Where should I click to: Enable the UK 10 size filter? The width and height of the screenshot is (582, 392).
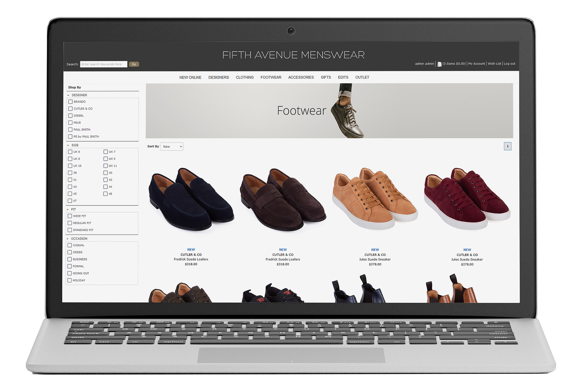(70, 166)
